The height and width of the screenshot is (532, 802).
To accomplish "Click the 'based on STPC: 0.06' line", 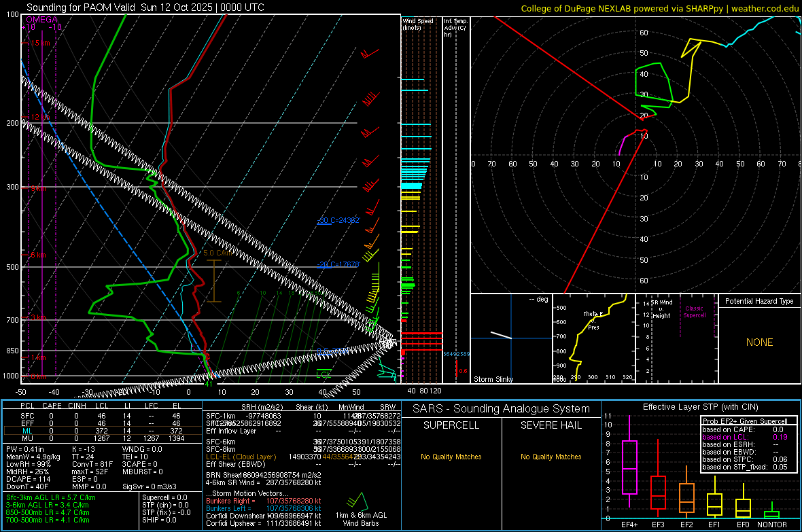I will (x=745, y=459).
